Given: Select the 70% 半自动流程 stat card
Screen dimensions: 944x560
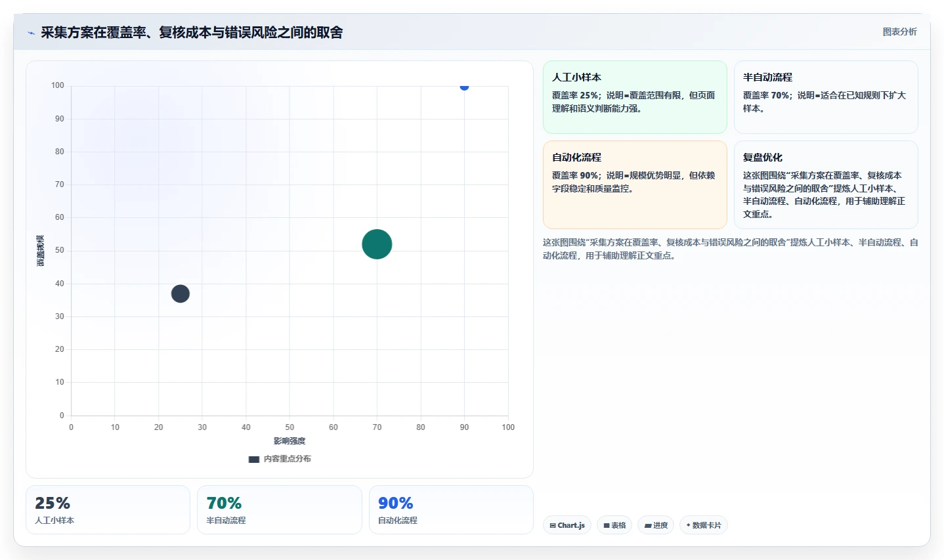Looking at the screenshot, I should 280,509.
